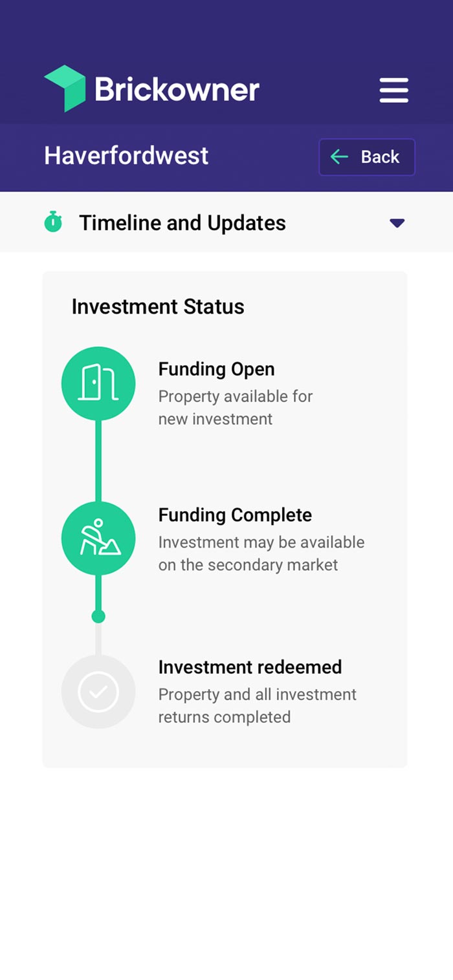The width and height of the screenshot is (453, 980).
Task: Click green progress line between funding stages
Action: coord(98,460)
